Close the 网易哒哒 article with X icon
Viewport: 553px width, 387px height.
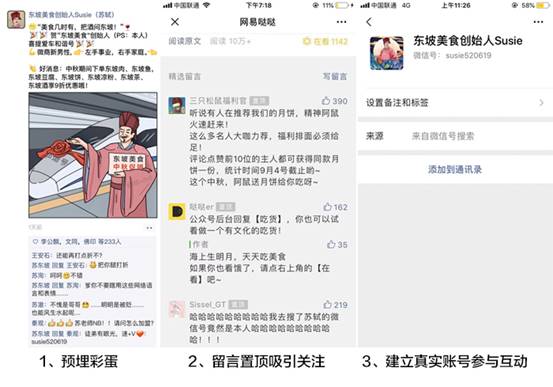tap(175, 22)
